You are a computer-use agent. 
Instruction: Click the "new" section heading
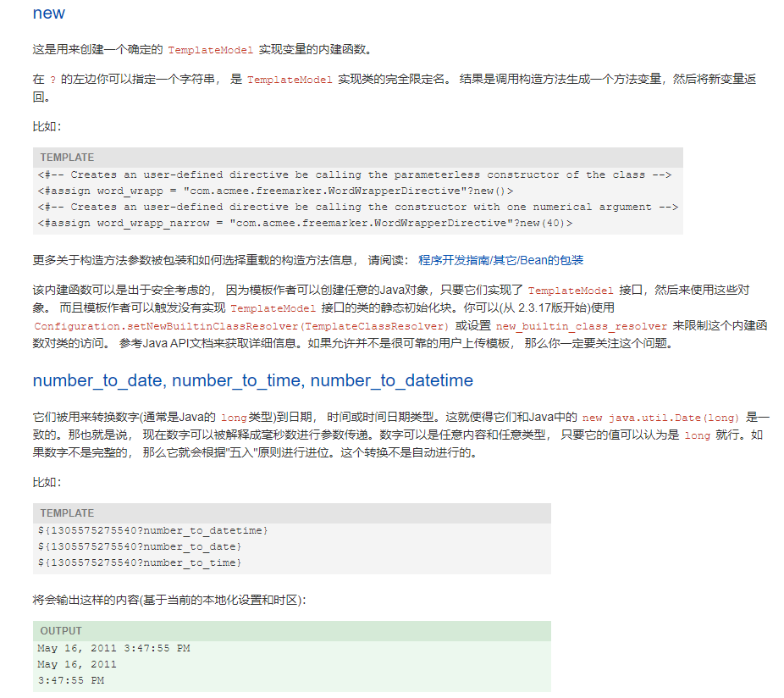point(48,13)
